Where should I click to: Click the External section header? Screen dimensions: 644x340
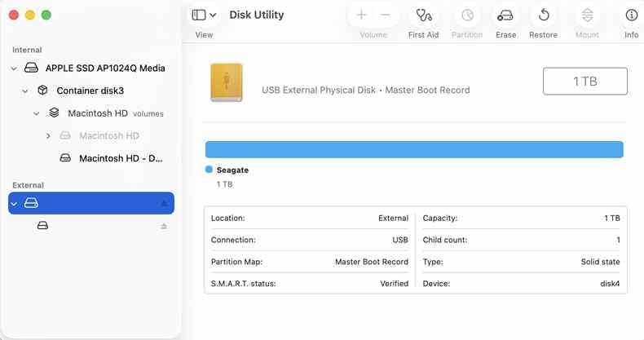[28, 185]
